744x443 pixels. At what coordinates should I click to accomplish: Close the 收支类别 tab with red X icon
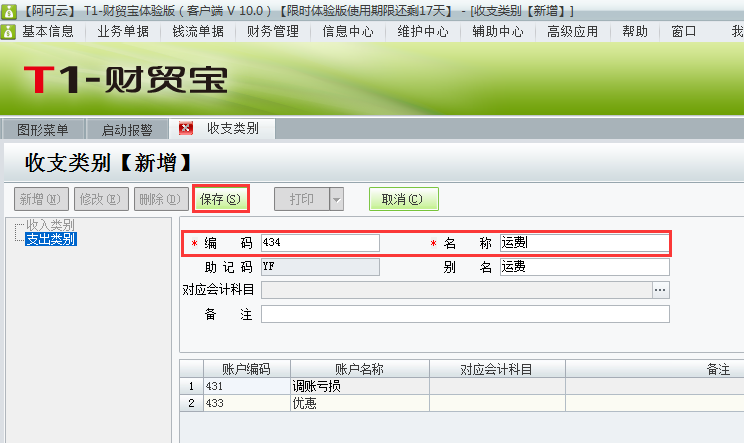(186, 128)
